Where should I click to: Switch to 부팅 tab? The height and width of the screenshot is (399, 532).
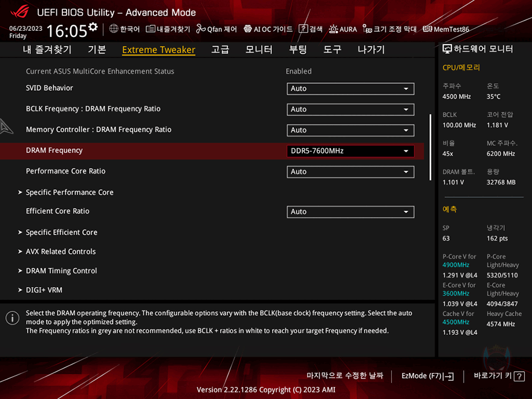click(298, 50)
